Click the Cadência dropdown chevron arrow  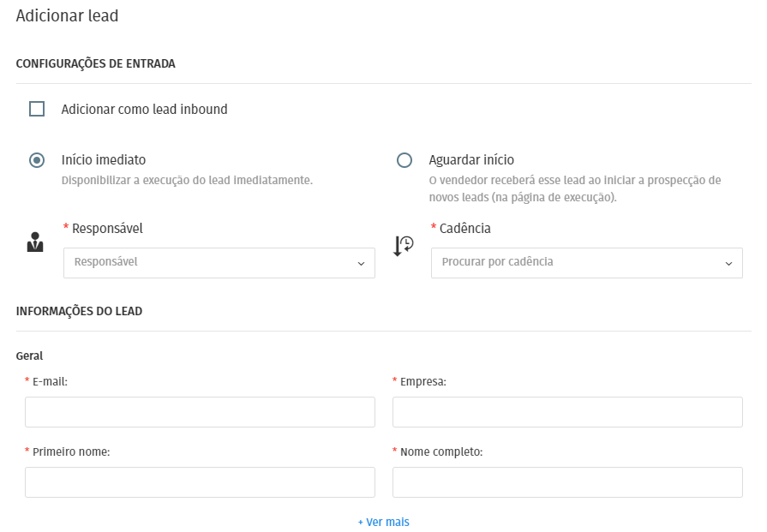[x=728, y=264]
